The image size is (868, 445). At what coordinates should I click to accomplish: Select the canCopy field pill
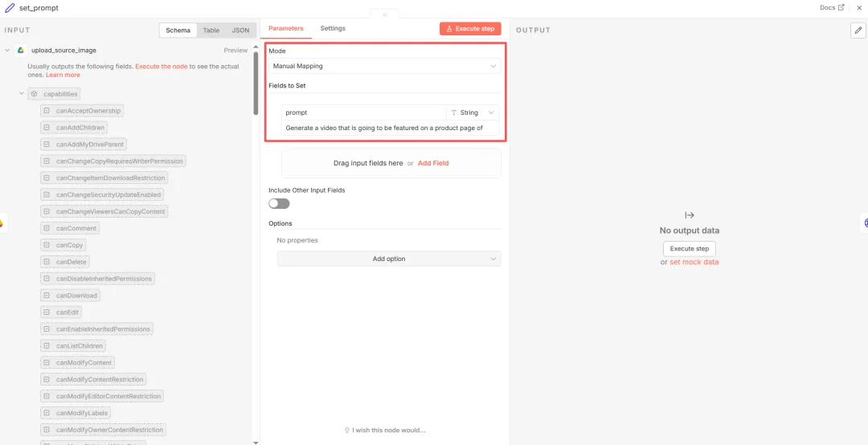coord(63,245)
